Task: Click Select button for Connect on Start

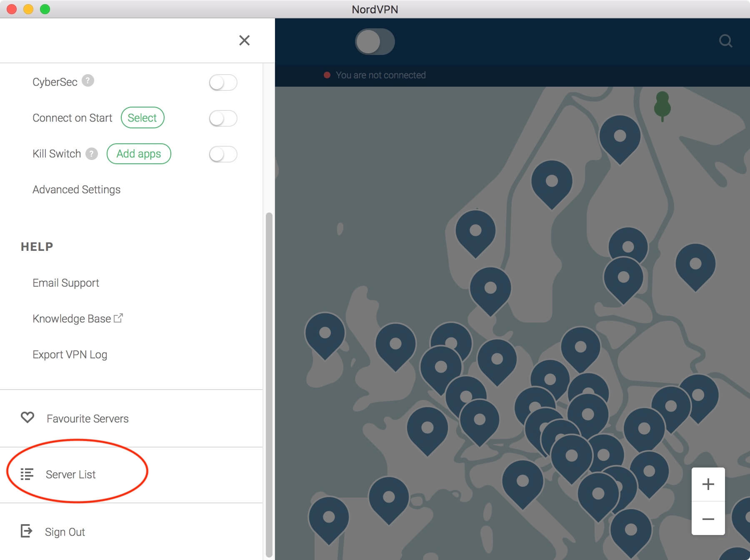Action: tap(142, 118)
